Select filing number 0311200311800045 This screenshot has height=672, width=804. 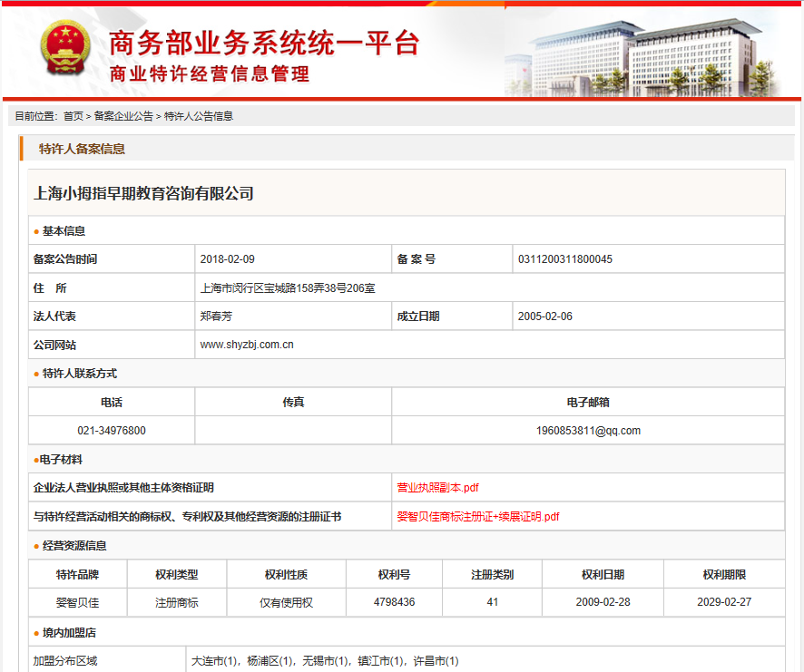[565, 259]
